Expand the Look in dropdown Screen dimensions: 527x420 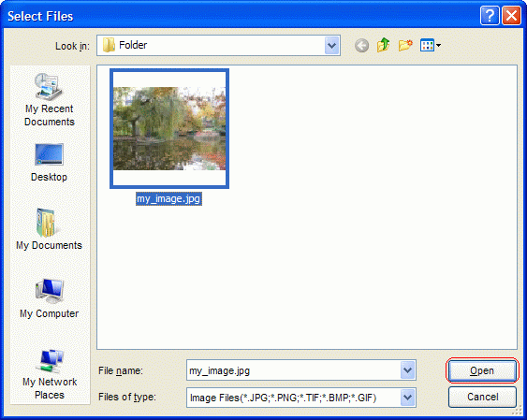point(332,45)
